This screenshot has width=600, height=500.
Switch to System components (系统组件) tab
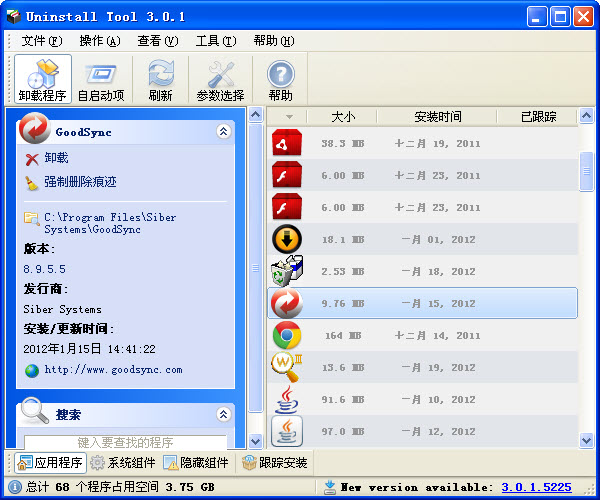pyautogui.click(x=123, y=463)
